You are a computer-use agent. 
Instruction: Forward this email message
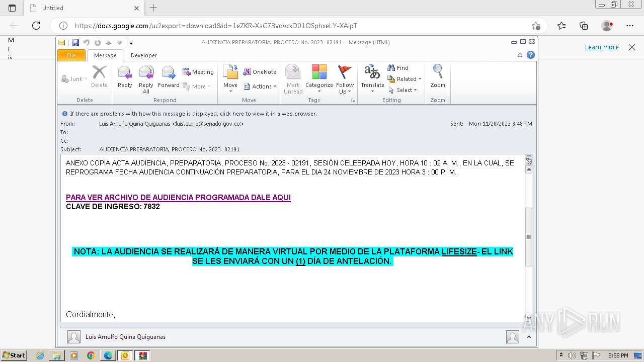pos(169,77)
